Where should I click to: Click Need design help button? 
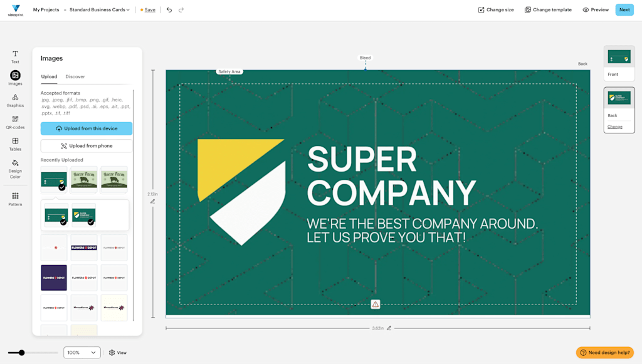pyautogui.click(x=605, y=353)
